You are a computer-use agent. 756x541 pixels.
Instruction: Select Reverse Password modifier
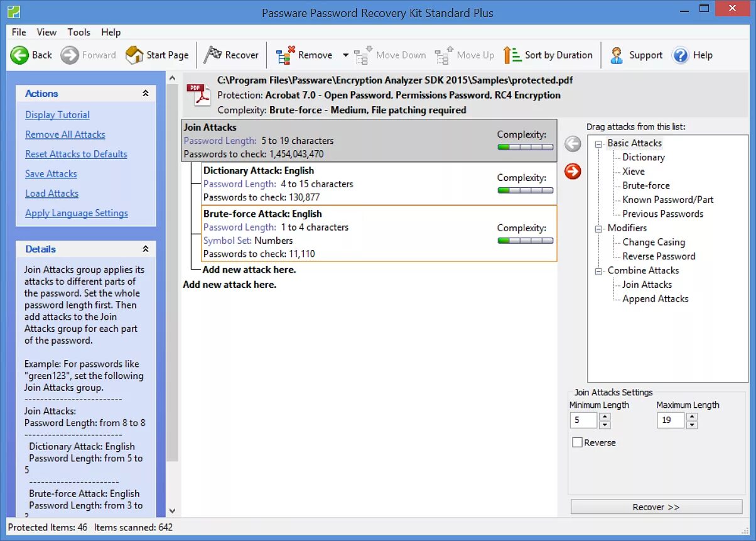(x=659, y=256)
